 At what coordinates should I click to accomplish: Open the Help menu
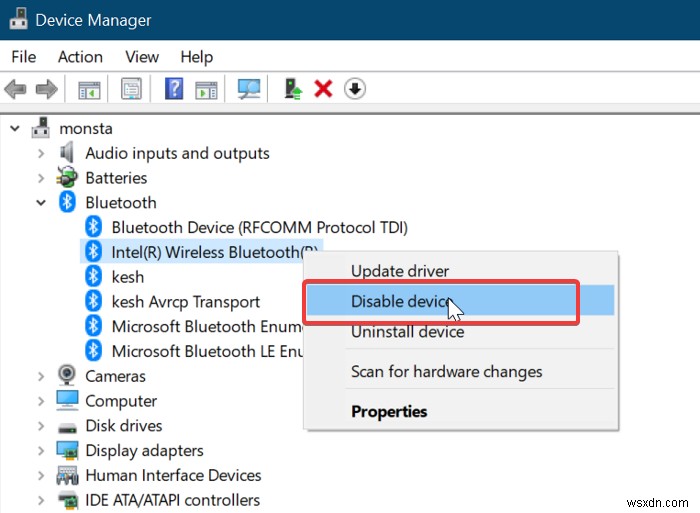tap(196, 57)
